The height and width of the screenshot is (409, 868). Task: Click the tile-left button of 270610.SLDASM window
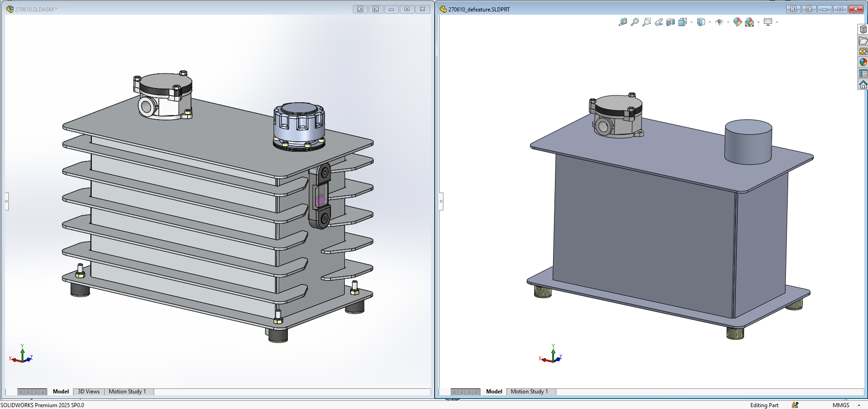click(360, 9)
